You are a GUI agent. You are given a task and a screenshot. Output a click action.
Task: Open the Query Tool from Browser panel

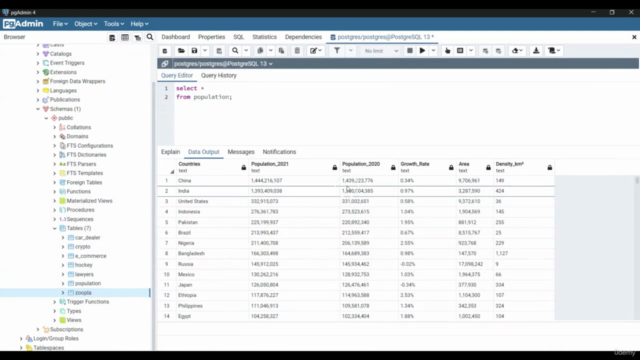112,38
